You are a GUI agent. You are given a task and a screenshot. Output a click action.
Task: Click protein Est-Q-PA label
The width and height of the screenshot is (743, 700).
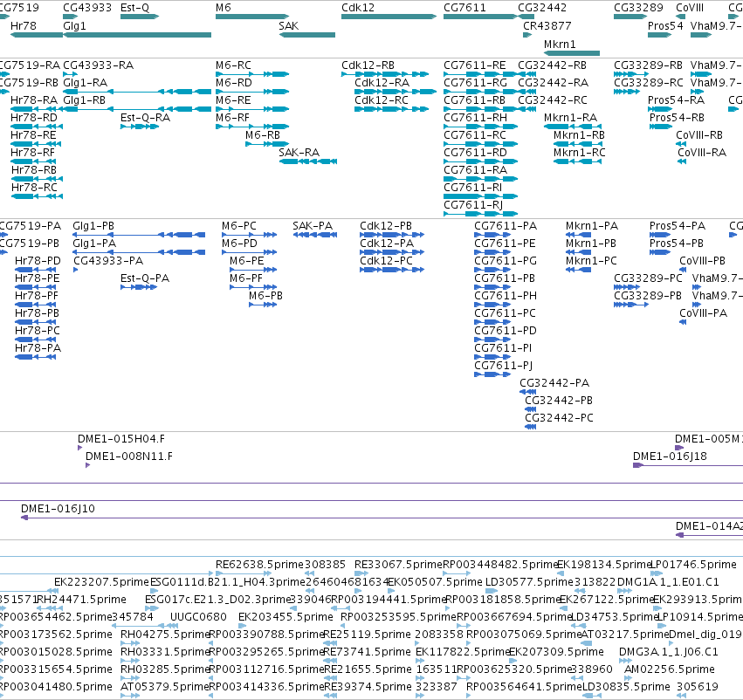pyautogui.click(x=145, y=278)
